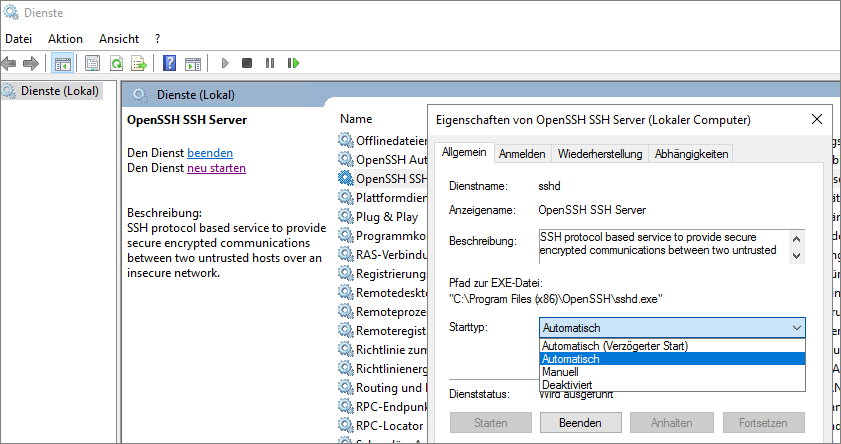Switch to the Allgemein tab

pos(464,152)
